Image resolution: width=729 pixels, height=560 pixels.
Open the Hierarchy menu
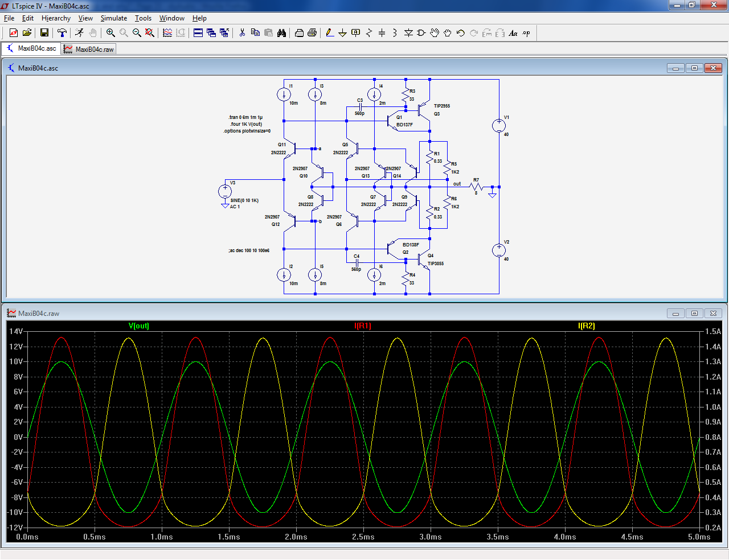coord(56,18)
